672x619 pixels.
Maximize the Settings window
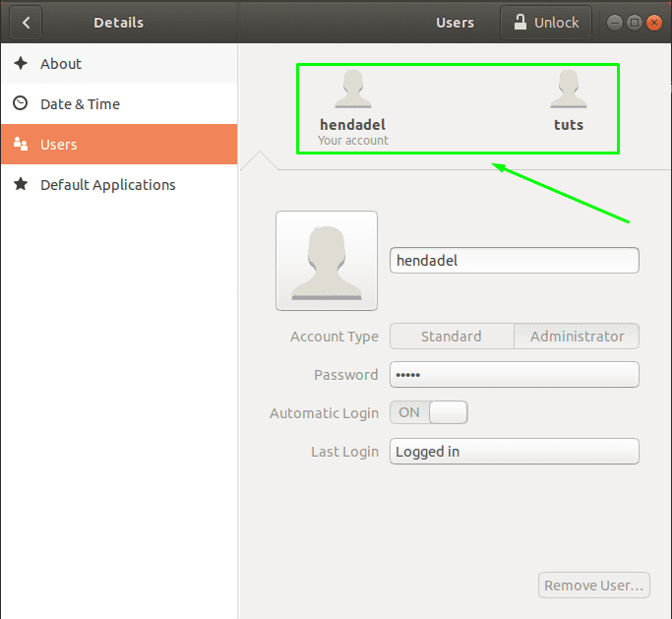pyautogui.click(x=635, y=23)
